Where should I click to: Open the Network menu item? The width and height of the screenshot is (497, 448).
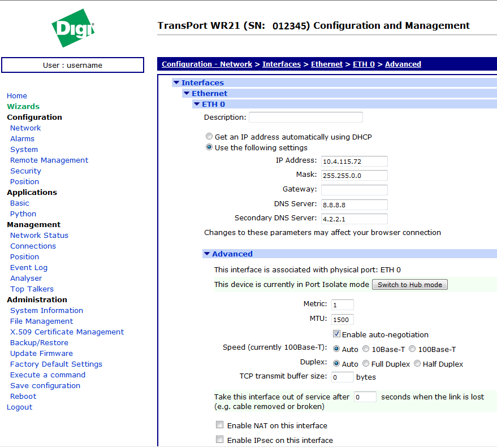[25, 128]
